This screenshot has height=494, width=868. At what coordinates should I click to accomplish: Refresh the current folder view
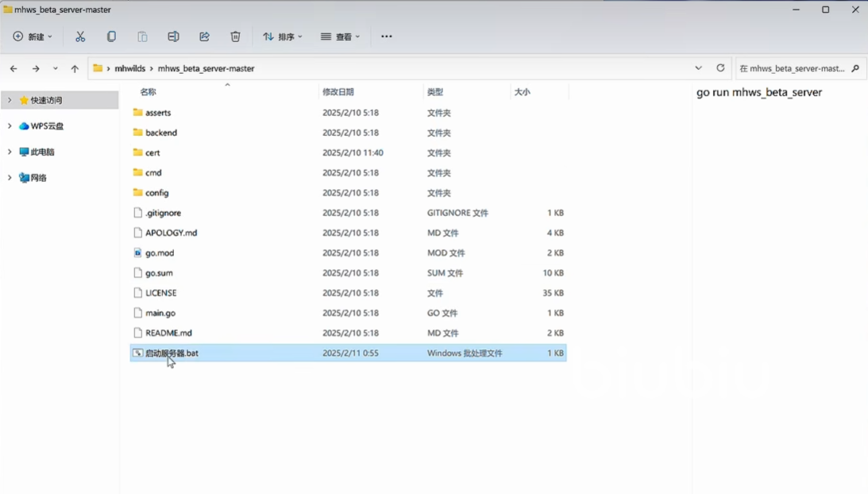720,68
